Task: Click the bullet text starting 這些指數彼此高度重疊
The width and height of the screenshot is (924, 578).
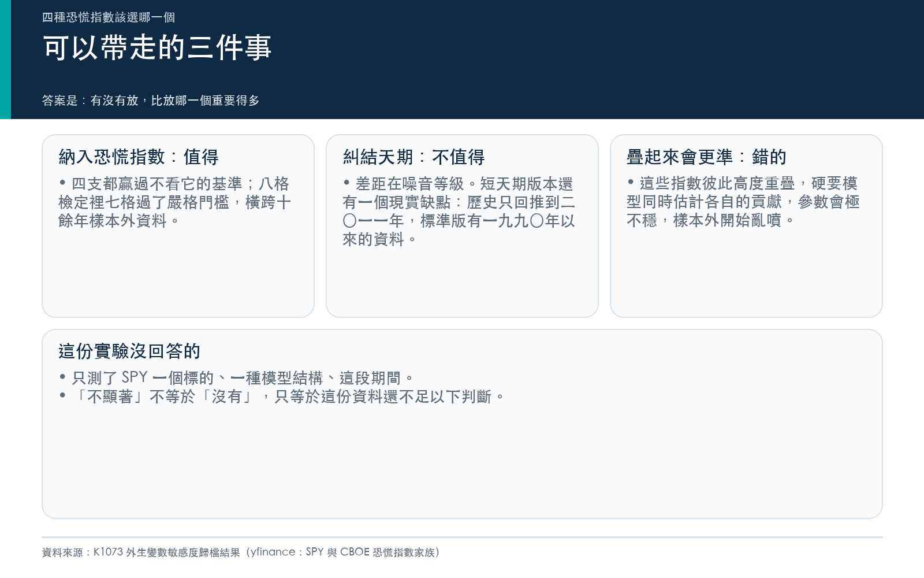Action: pyautogui.click(x=743, y=202)
